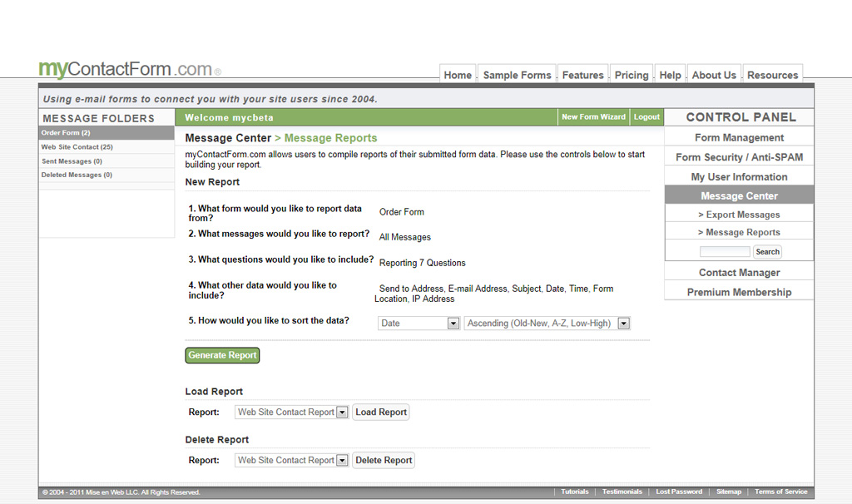
Task: Open the Export Messages submenu item
Action: [x=739, y=215]
